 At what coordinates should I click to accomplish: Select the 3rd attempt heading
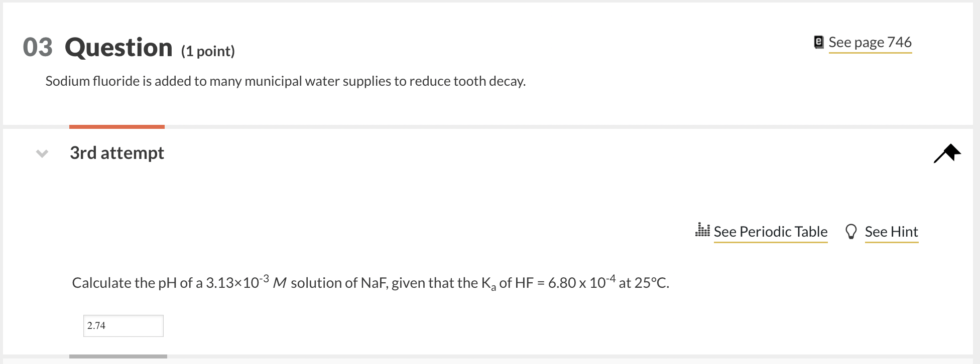tap(116, 153)
